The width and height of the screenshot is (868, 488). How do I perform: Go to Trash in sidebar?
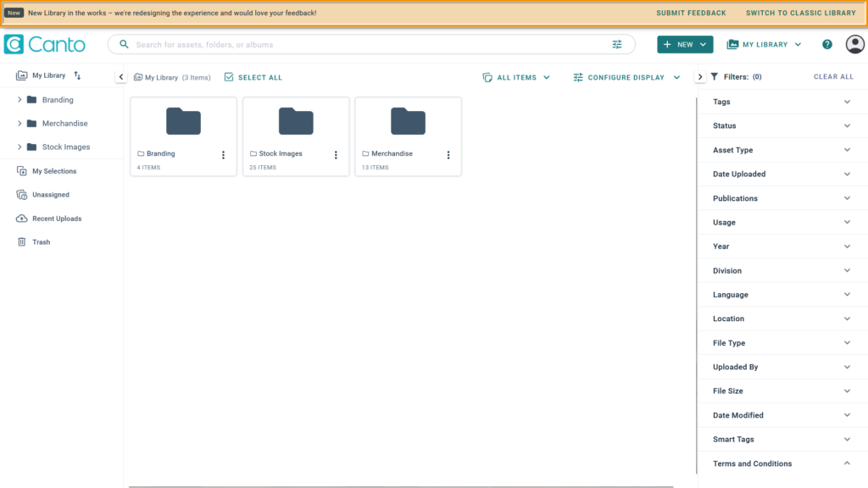point(41,242)
